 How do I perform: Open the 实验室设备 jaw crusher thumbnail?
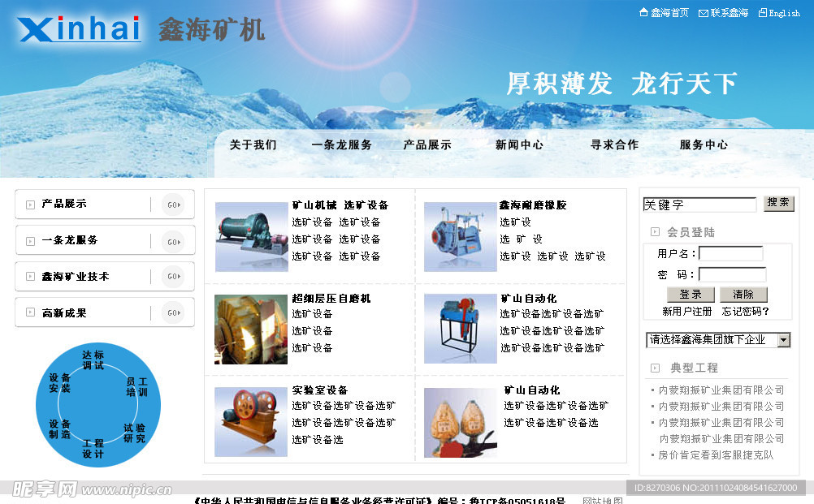click(x=251, y=422)
